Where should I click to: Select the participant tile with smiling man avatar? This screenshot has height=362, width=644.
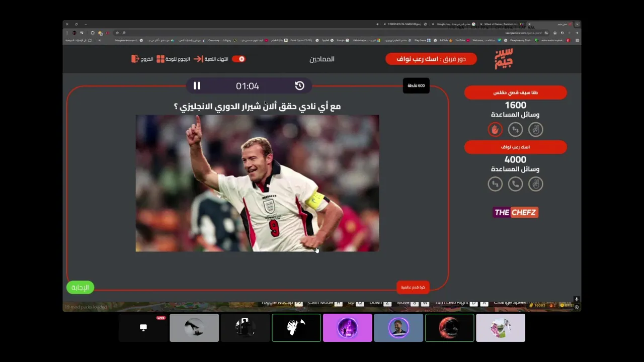click(398, 328)
